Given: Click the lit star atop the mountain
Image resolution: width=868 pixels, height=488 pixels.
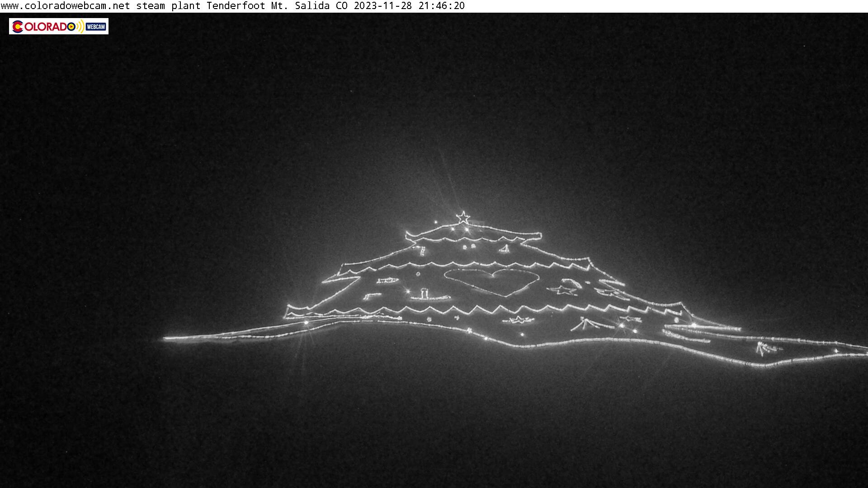Looking at the screenshot, I should pos(462,218).
